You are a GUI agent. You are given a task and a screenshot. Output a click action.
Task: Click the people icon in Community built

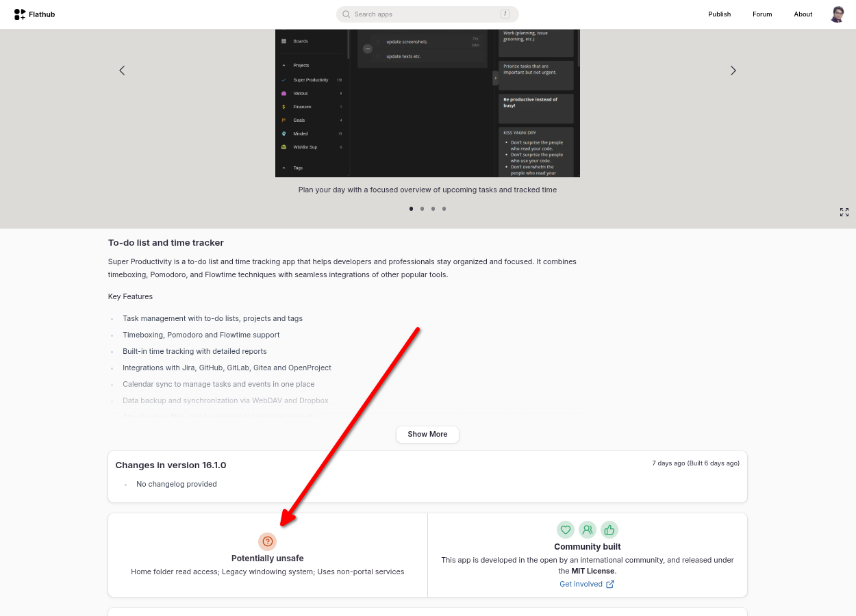tap(588, 529)
